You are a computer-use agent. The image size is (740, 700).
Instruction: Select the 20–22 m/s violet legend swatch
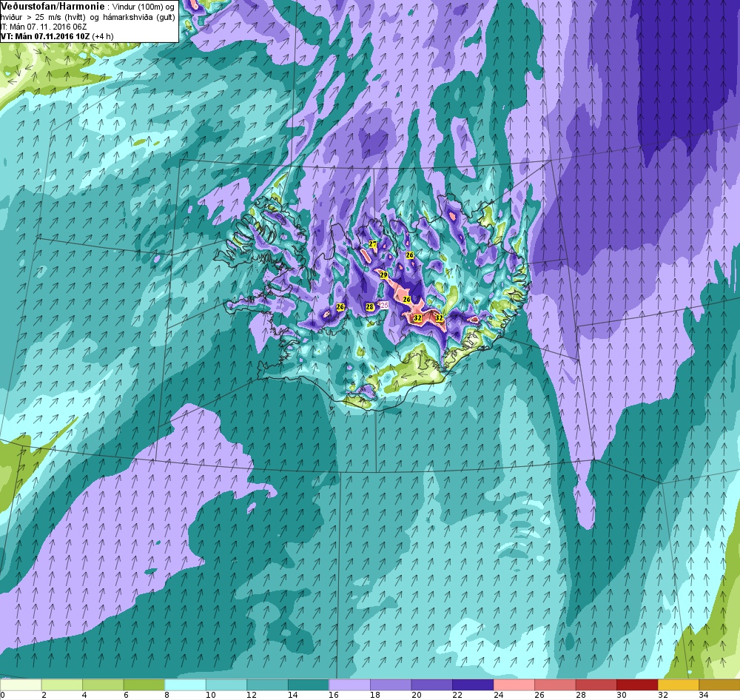[431, 684]
